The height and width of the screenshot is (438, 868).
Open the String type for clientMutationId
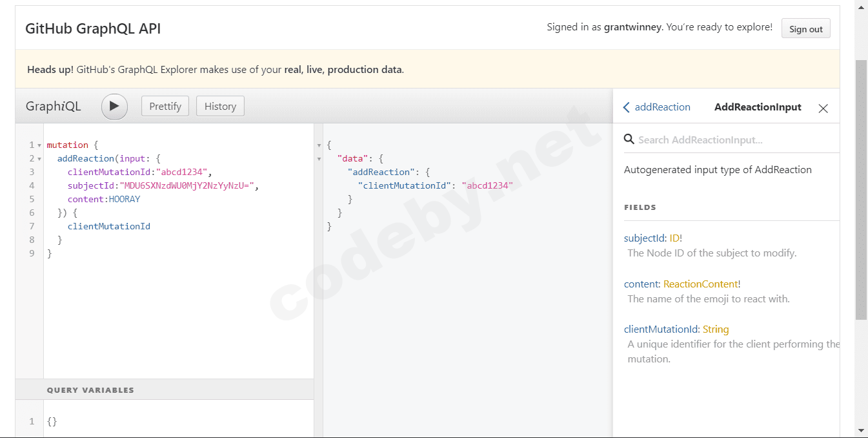(x=716, y=329)
